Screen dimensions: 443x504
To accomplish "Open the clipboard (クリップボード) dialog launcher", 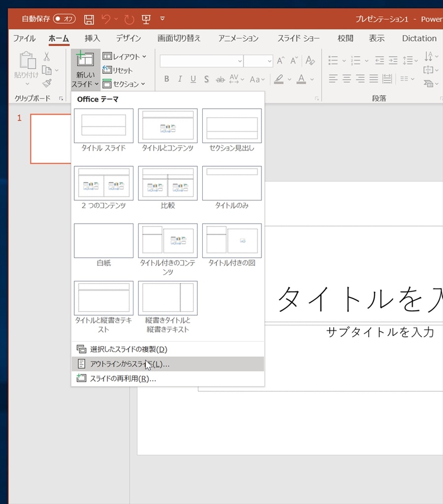I will pyautogui.click(x=61, y=98).
